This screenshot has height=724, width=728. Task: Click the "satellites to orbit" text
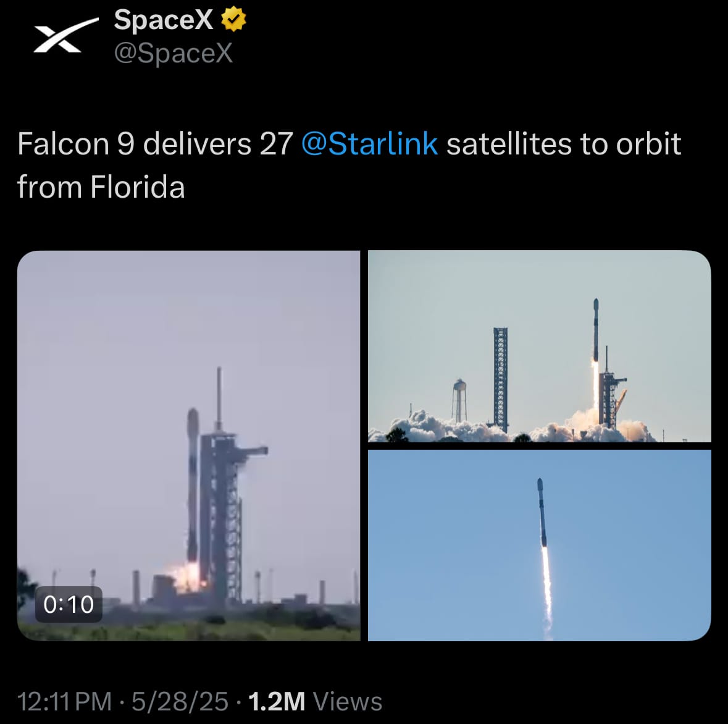pos(564,143)
